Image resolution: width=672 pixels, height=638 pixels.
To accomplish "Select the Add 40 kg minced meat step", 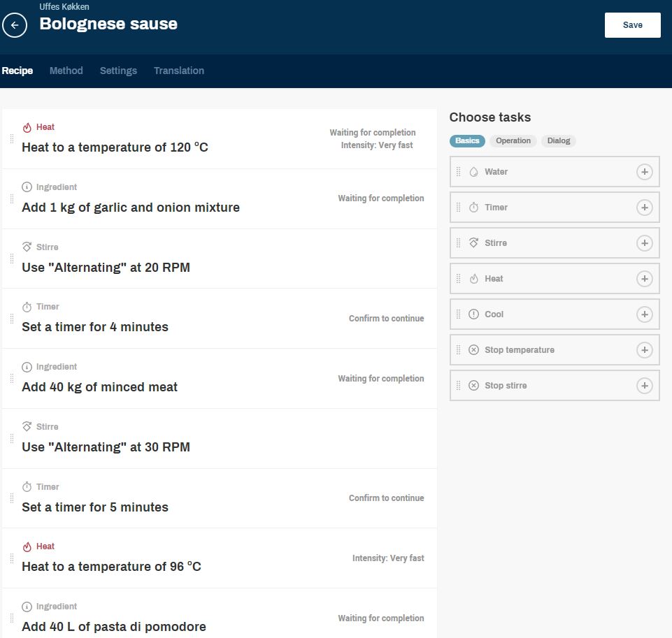I will click(x=99, y=387).
